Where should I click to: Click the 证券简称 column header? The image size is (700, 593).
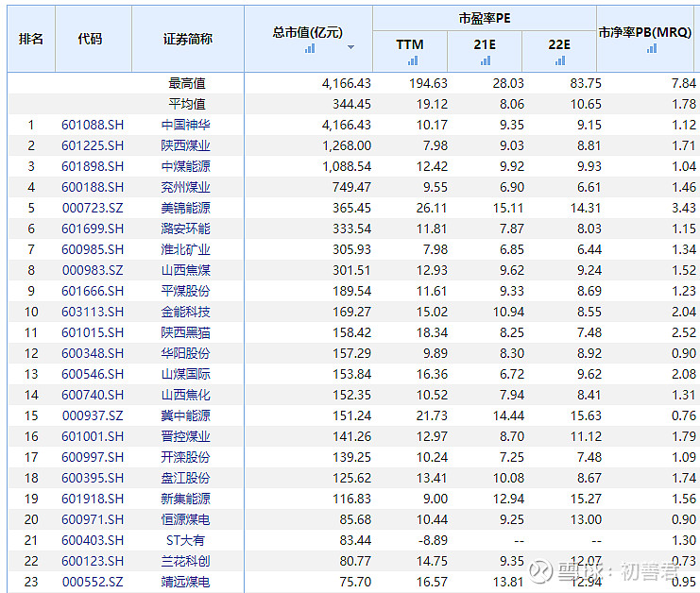coord(187,40)
